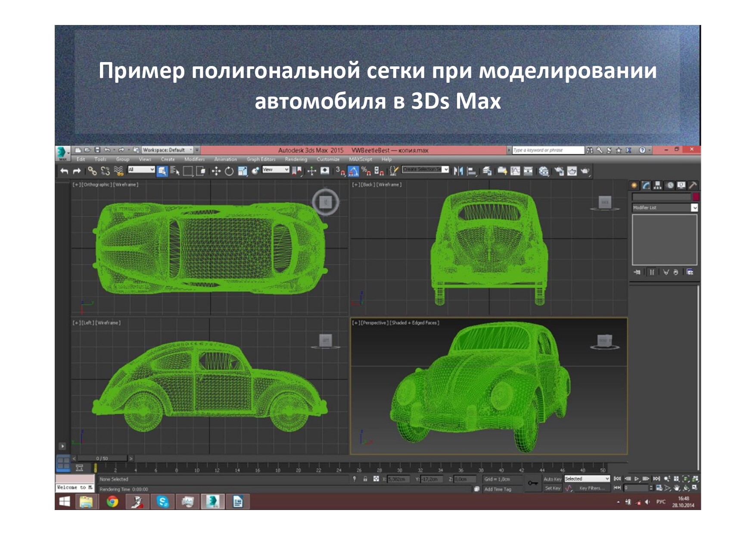The height and width of the screenshot is (535, 756).
Task: Toggle the Window/Crossing selection mode
Action: 201,171
